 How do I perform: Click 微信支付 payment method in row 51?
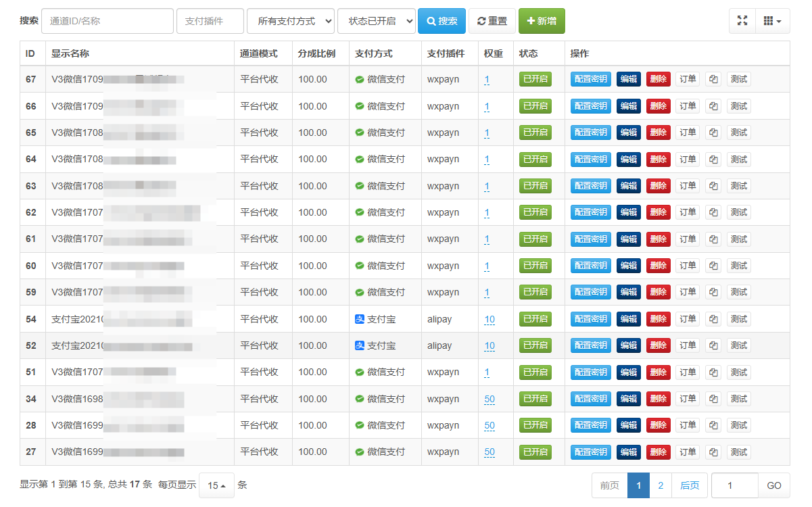coord(380,372)
